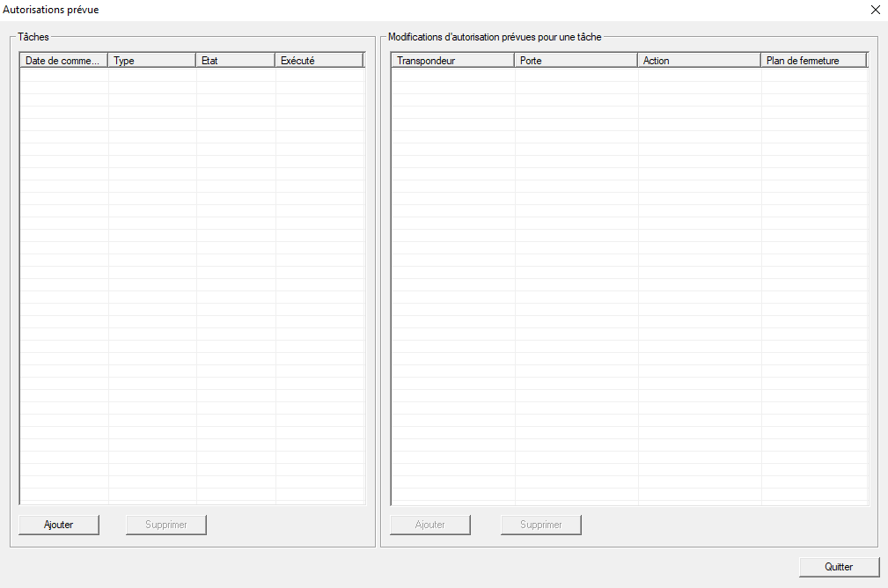
Task: Exit the dialog with the Quitter button
Action: [839, 567]
